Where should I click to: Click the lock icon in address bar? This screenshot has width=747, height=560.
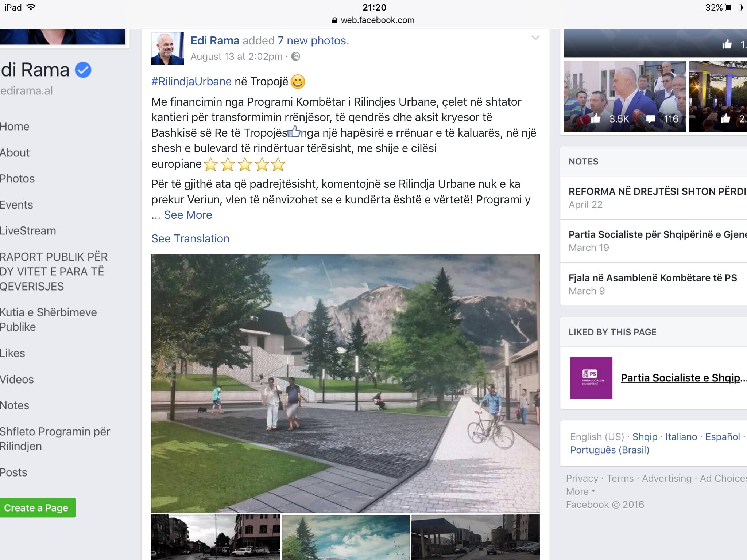(x=334, y=20)
